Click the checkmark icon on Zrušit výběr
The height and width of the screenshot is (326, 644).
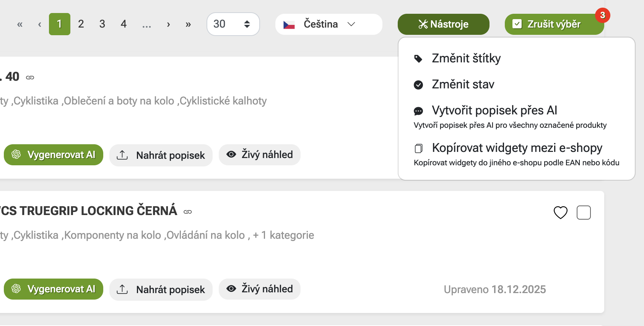click(x=518, y=24)
